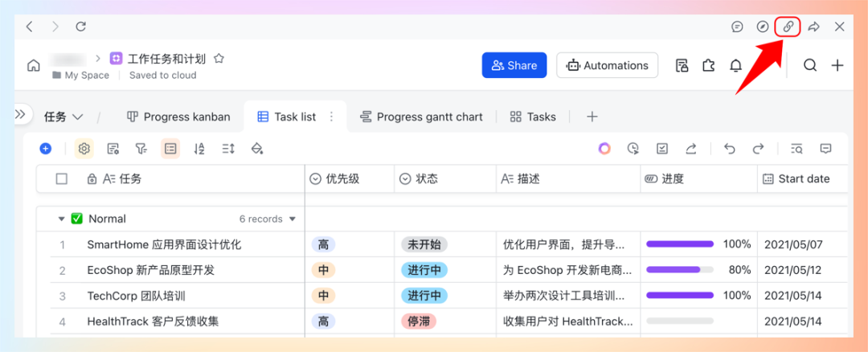Select HealthTrack 客户反馈收集 task cell
868x352 pixels.
pyautogui.click(x=177, y=321)
